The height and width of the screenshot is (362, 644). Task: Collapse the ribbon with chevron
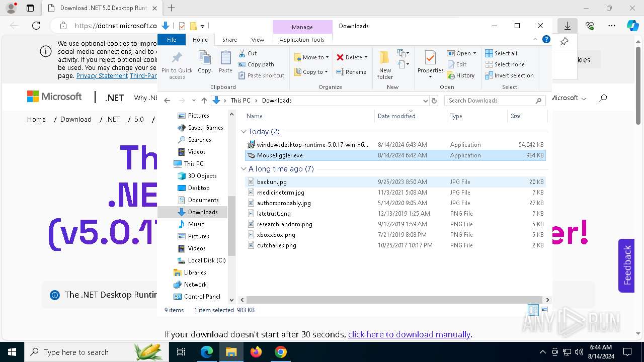pos(536,39)
